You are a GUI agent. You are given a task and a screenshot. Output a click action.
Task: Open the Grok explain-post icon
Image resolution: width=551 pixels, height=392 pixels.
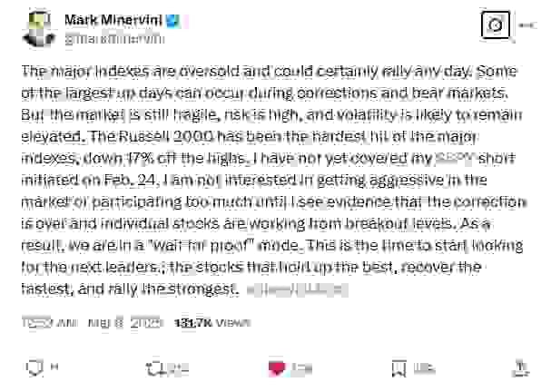coord(496,24)
